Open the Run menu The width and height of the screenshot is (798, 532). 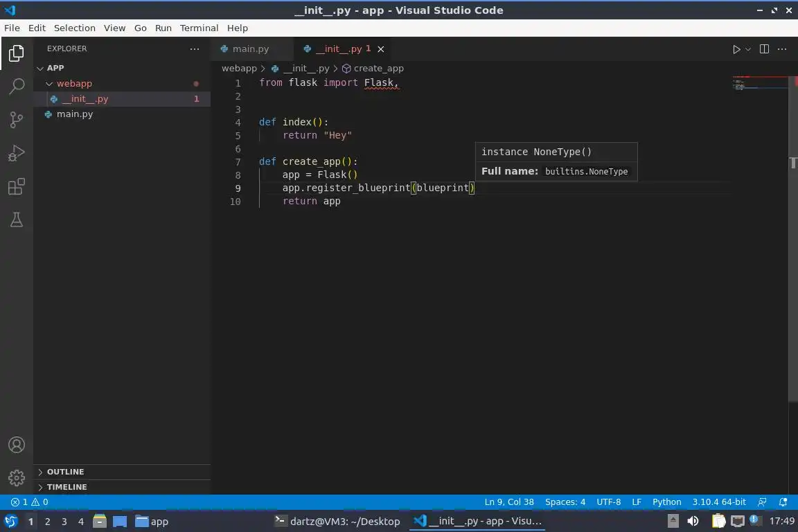pos(163,28)
